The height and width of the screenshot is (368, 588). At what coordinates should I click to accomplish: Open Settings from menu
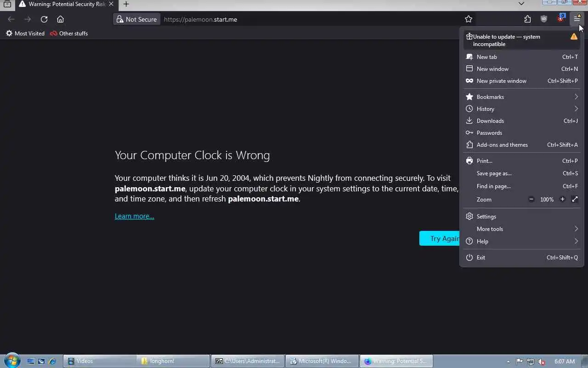522,217
